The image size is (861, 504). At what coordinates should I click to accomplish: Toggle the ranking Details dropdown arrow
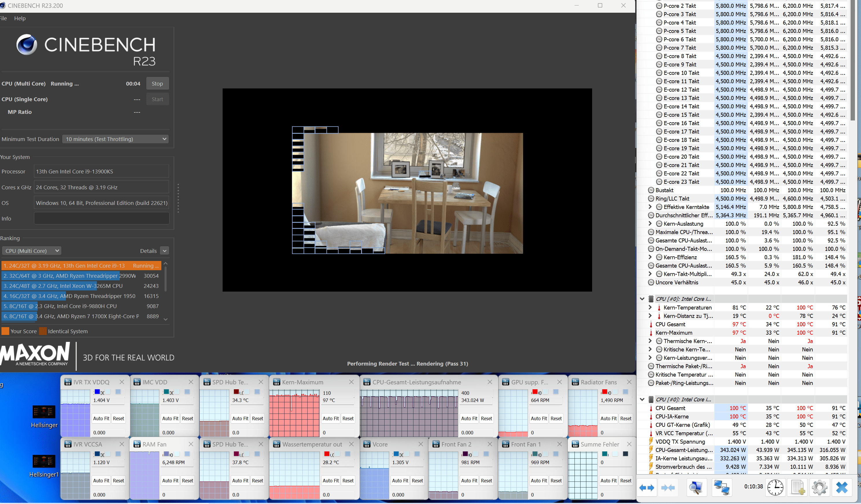[x=165, y=251]
